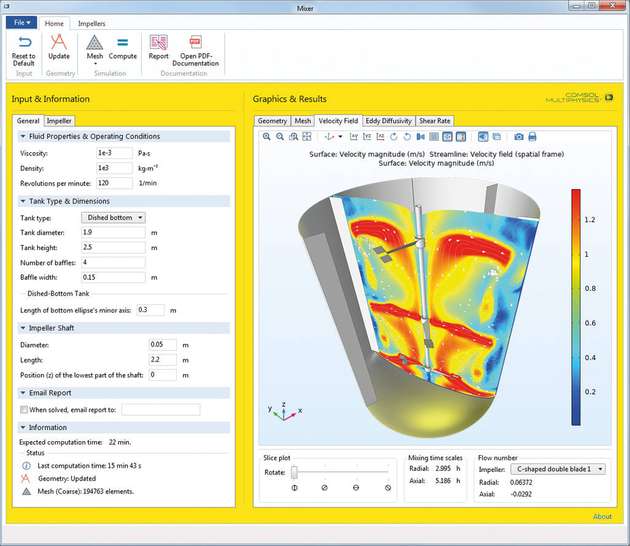The image size is (630, 546).
Task: Zoom in on the graphics view
Action: coord(266,137)
